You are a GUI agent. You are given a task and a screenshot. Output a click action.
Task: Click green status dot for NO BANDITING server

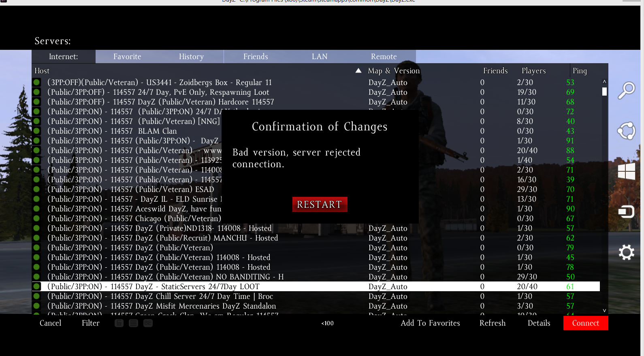37,277
